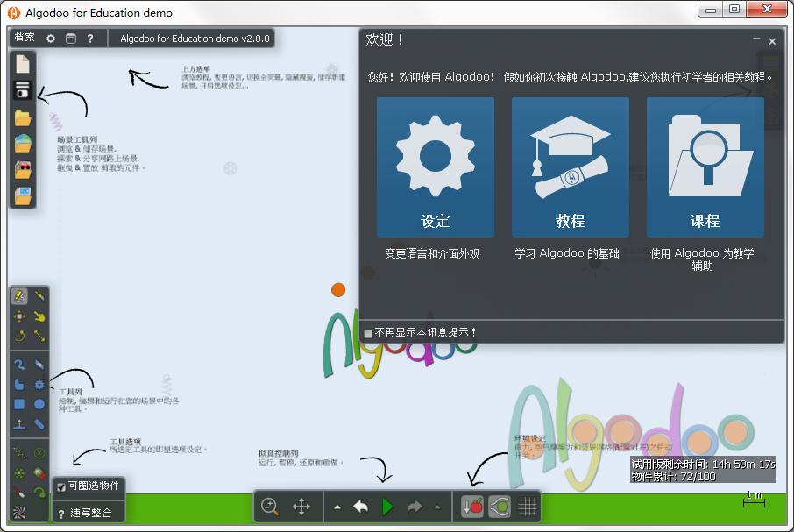Expand redo history arrow right of redo
The image size is (794, 532).
pyautogui.click(x=437, y=507)
